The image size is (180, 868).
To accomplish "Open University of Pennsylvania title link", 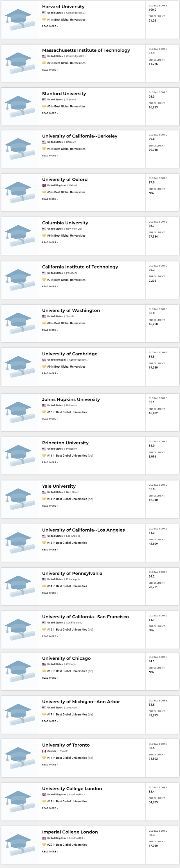I will (x=72, y=573).
